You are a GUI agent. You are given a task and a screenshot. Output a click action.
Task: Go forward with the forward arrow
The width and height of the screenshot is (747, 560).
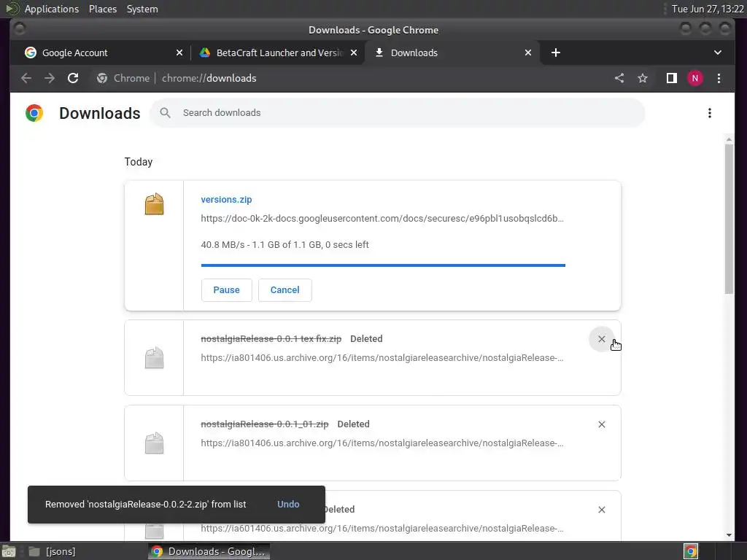coord(50,78)
